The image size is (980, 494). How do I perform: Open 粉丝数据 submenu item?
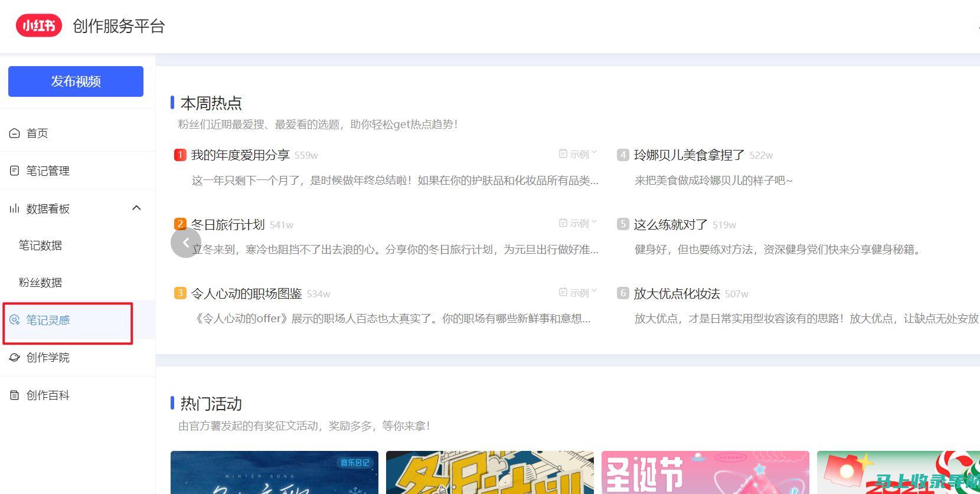[40, 282]
